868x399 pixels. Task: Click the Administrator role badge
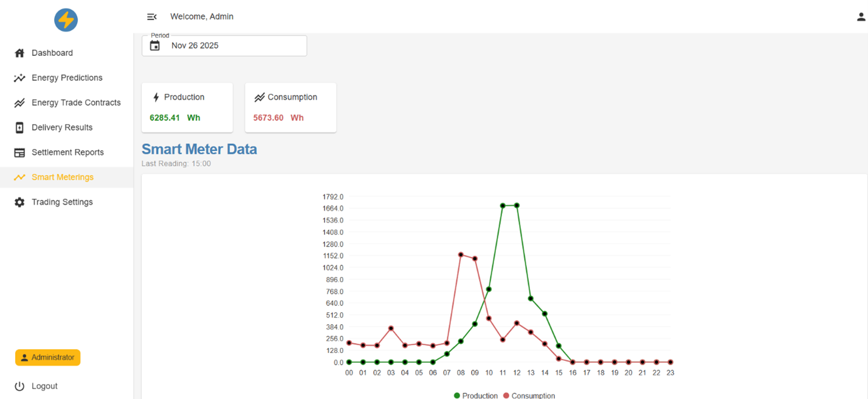(x=47, y=358)
